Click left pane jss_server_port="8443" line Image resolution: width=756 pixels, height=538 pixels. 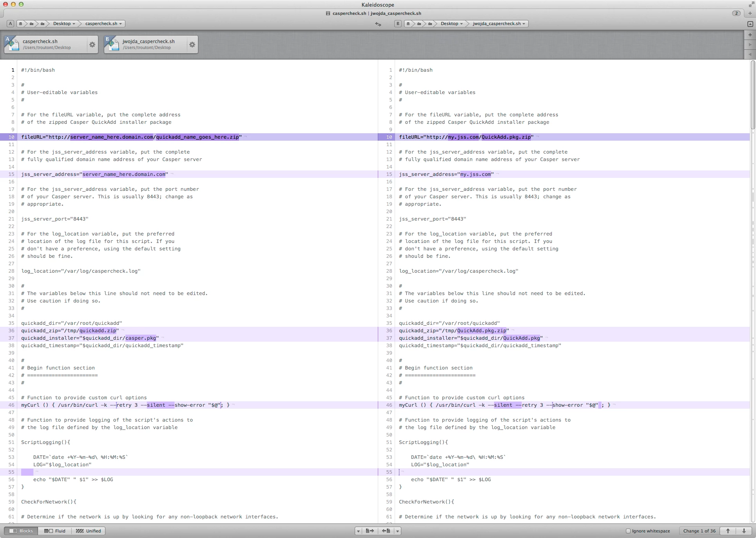coord(55,219)
